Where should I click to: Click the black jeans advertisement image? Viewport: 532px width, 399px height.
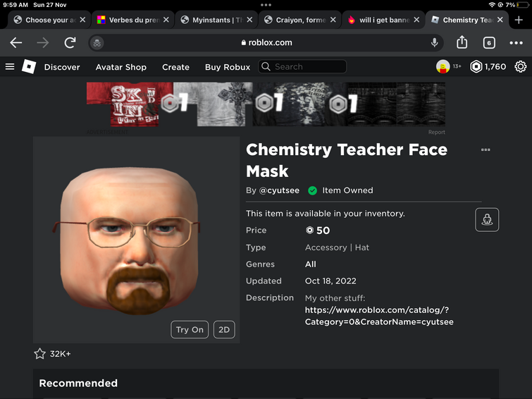click(x=396, y=104)
